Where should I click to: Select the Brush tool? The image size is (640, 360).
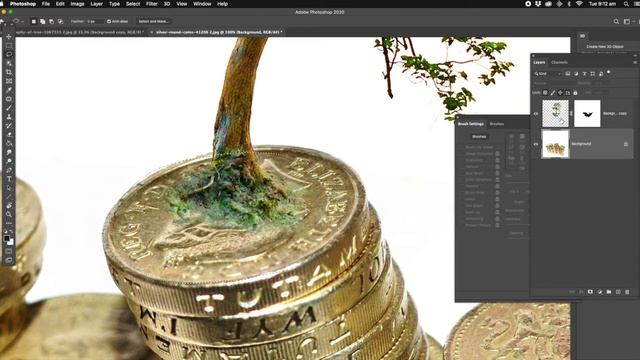point(9,108)
